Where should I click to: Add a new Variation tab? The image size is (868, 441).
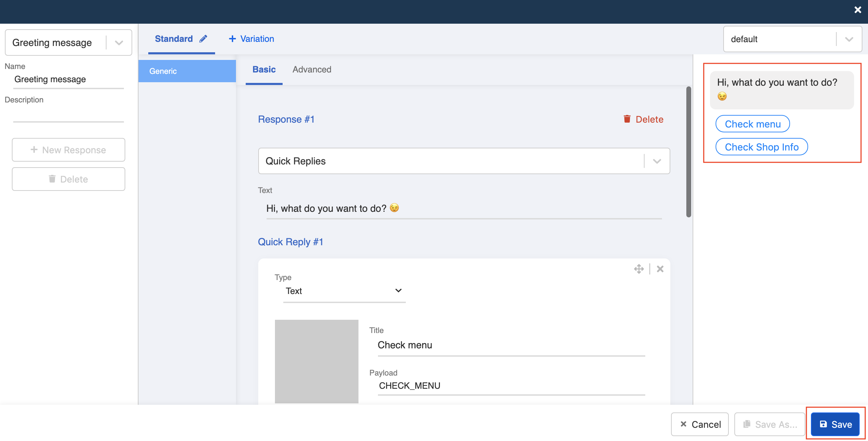(x=251, y=39)
